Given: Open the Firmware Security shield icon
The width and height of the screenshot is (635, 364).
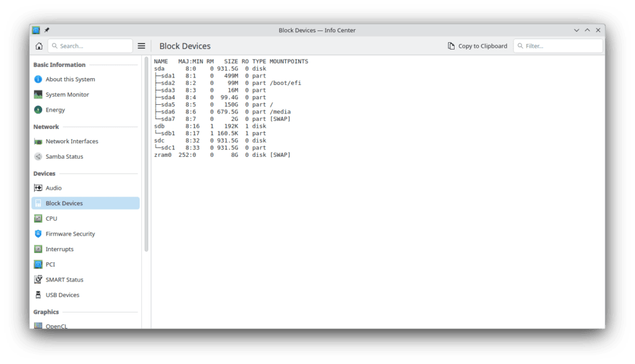Looking at the screenshot, I should tap(38, 234).
